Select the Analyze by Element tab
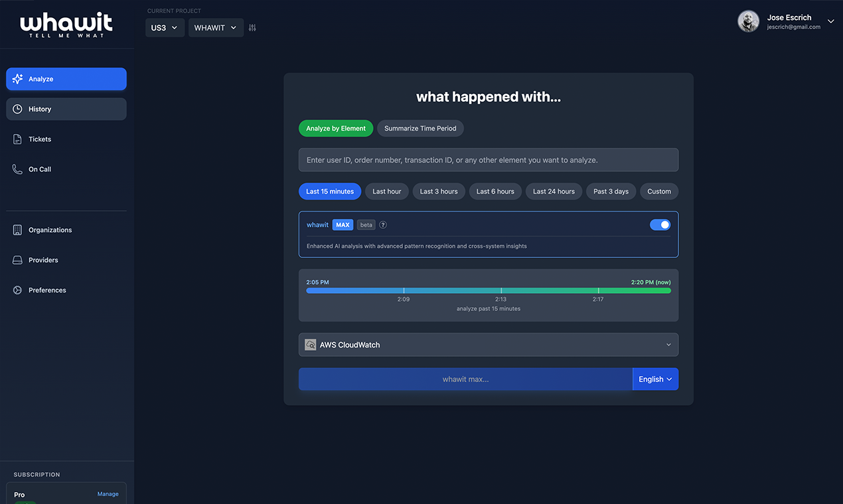Screen dimensions: 843x504 coord(336,128)
